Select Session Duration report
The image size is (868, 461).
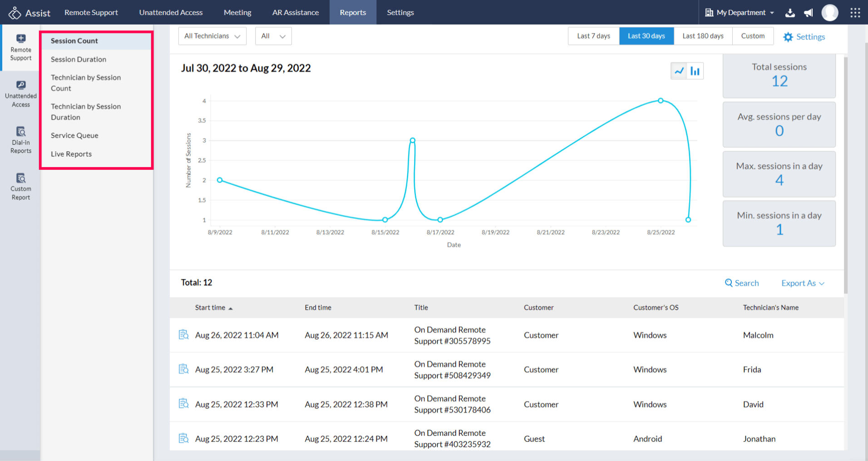coord(79,59)
